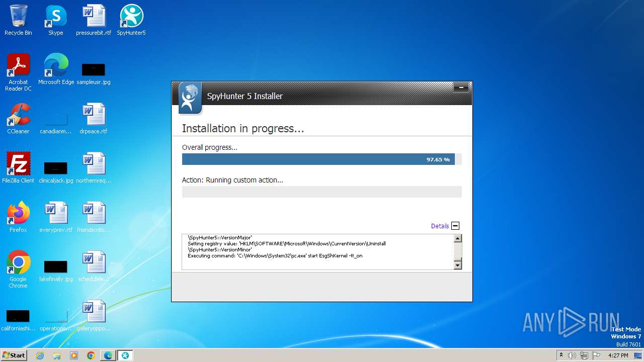This screenshot has height=362, width=644.
Task: Select pressurebit.rtf file on desktop
Action: (x=94, y=20)
